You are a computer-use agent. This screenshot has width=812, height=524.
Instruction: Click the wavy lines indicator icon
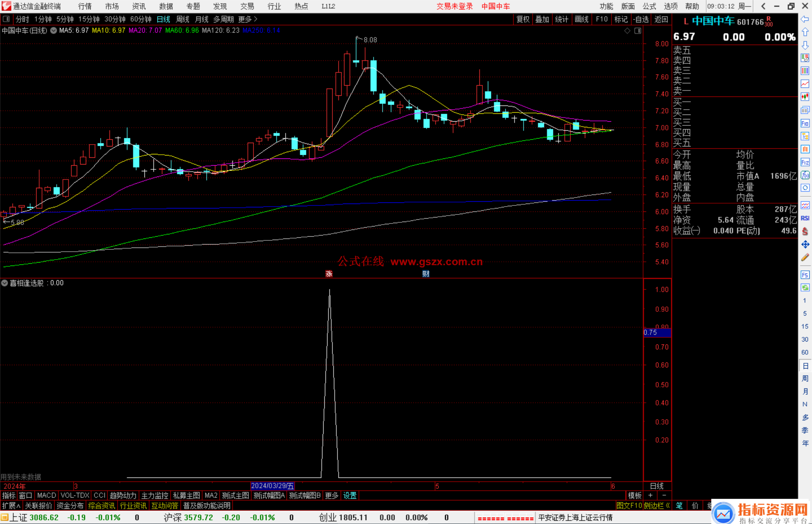(805, 205)
